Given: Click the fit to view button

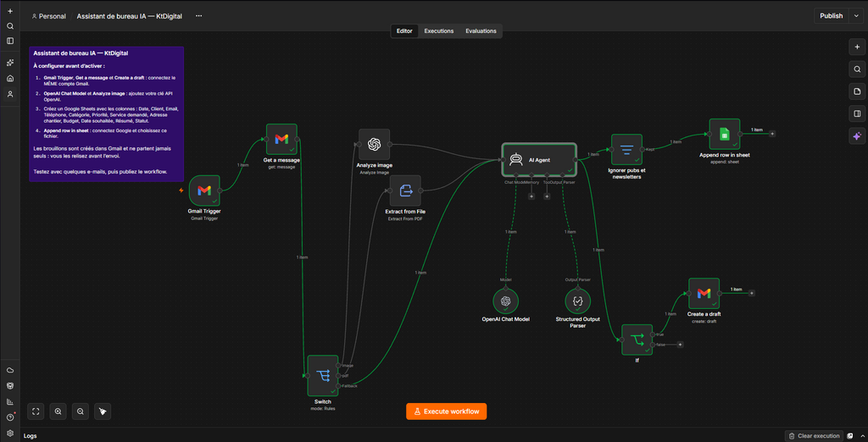Looking at the screenshot, I should click(x=36, y=411).
